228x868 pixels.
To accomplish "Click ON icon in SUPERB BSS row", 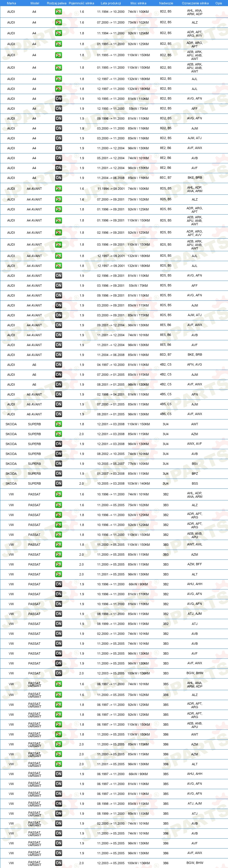I will click(x=58, y=483).
